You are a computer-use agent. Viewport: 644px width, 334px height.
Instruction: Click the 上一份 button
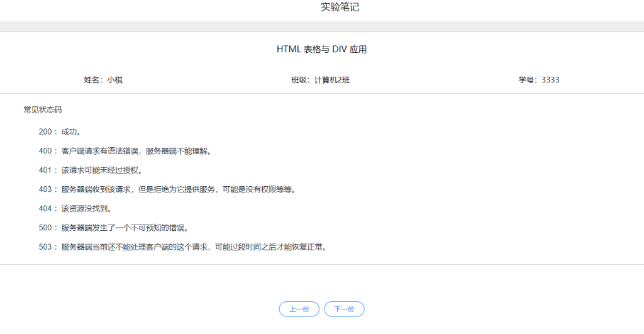(299, 309)
